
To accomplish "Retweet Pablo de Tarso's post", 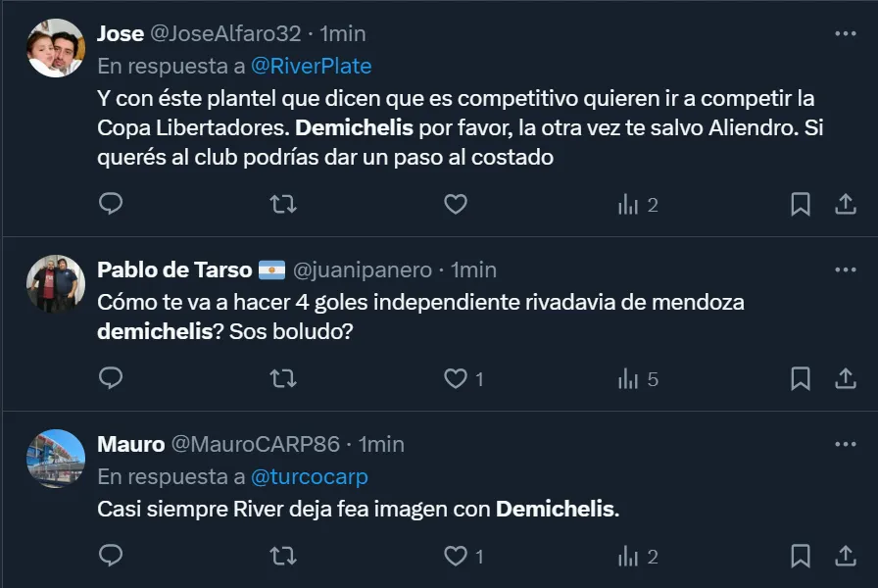I will coord(282,378).
